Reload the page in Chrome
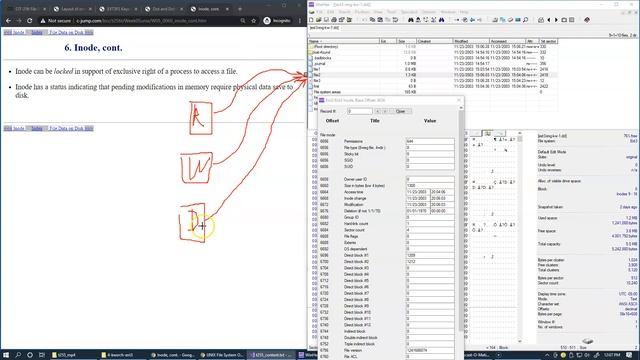The width and height of the screenshot is (640, 360). 29,20
